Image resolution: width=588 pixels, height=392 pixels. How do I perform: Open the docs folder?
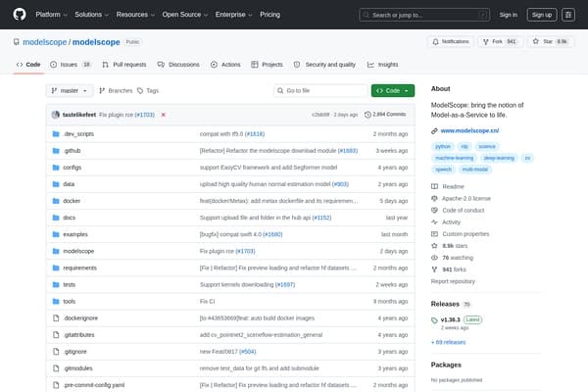pyautogui.click(x=69, y=218)
